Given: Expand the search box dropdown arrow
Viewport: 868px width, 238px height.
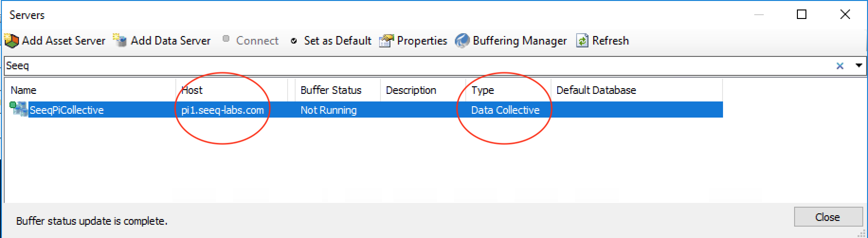Looking at the screenshot, I should point(859,65).
